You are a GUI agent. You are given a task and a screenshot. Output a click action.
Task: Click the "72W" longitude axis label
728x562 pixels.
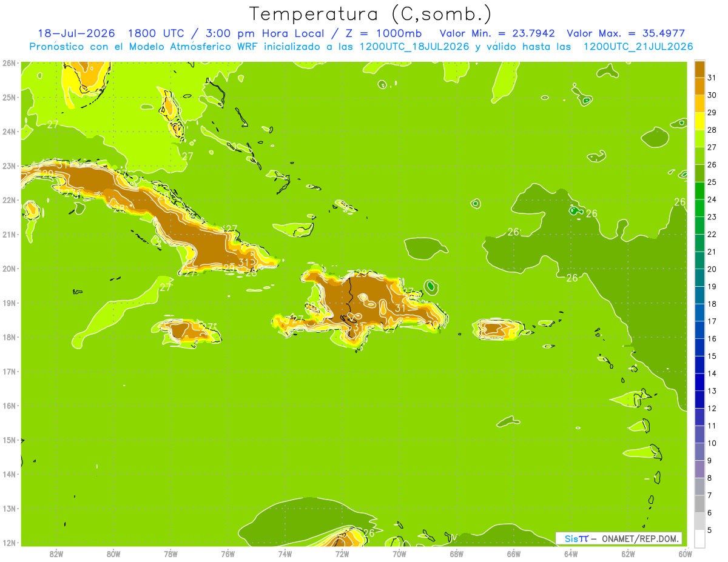[x=342, y=554]
